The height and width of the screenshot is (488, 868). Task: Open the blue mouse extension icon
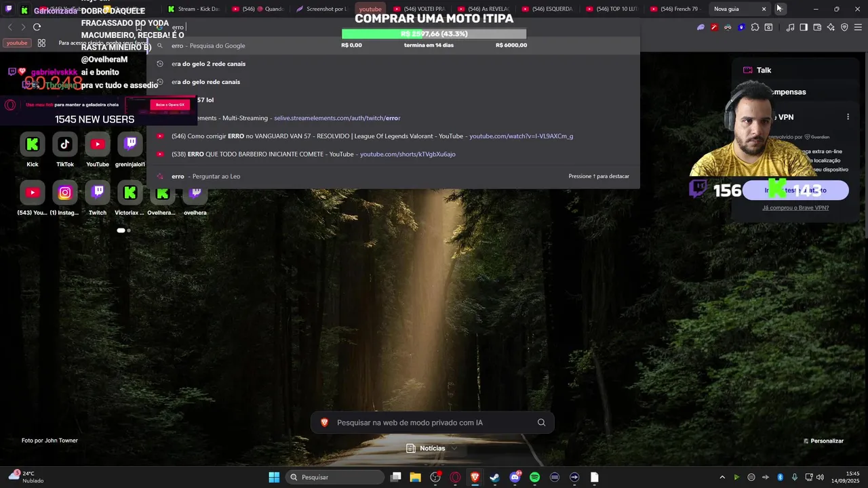tap(741, 27)
